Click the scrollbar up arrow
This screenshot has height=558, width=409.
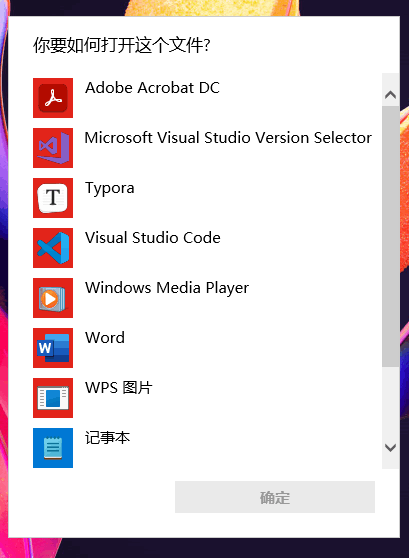[x=390, y=95]
